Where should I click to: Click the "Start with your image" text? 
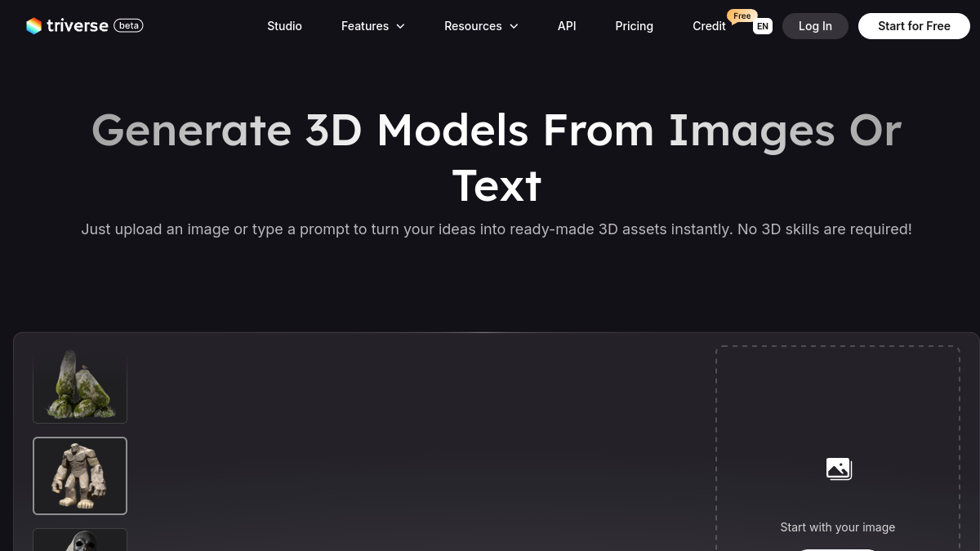pos(838,527)
